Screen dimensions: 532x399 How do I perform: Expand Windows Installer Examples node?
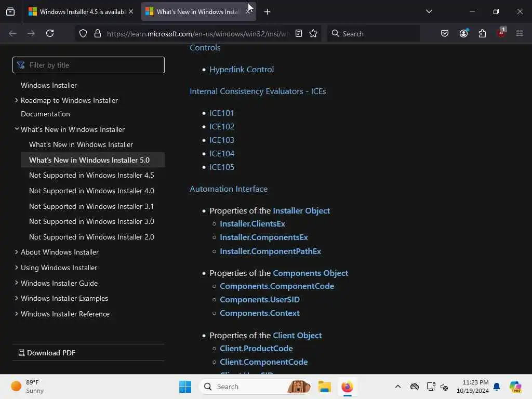pyautogui.click(x=16, y=298)
